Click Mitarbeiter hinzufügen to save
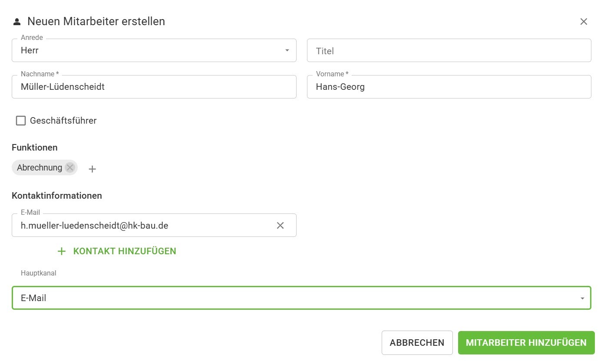Screen dimensions: 604x364 (526, 343)
